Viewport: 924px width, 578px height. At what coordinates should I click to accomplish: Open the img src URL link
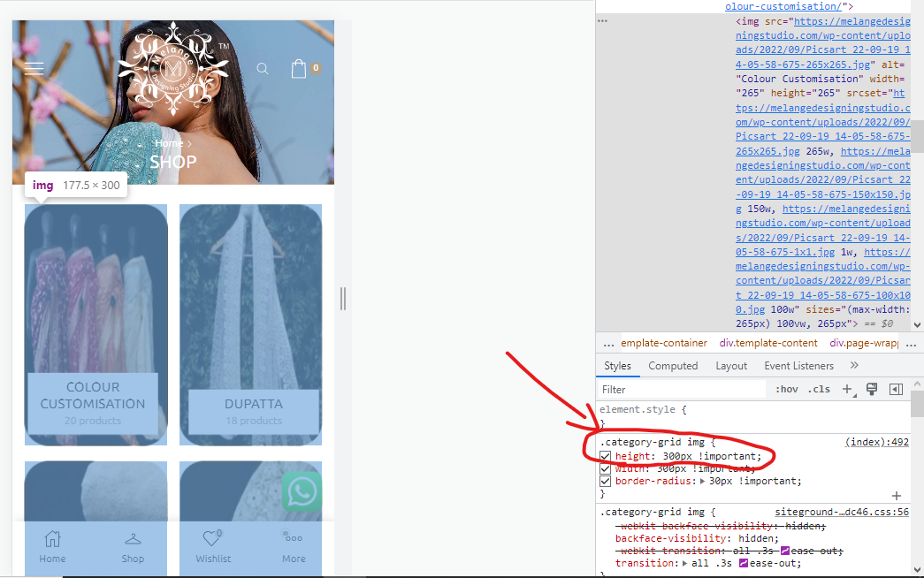coord(822,43)
